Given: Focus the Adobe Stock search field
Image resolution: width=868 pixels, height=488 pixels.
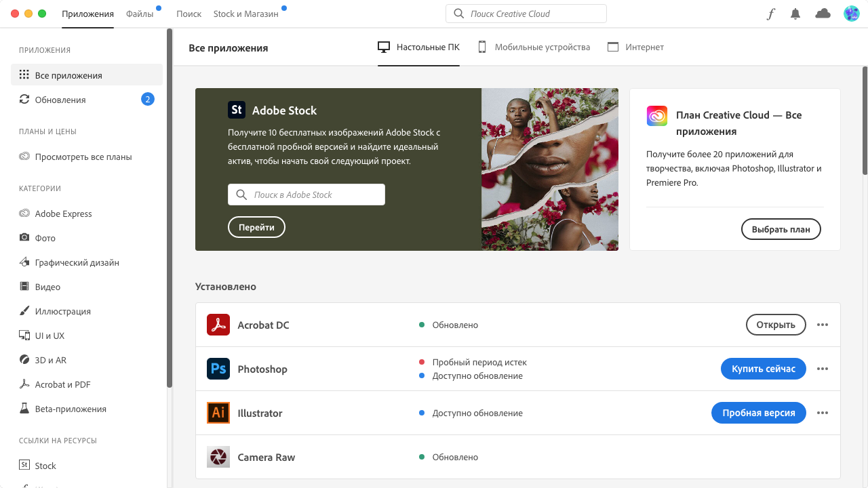Looking at the screenshot, I should [x=307, y=195].
